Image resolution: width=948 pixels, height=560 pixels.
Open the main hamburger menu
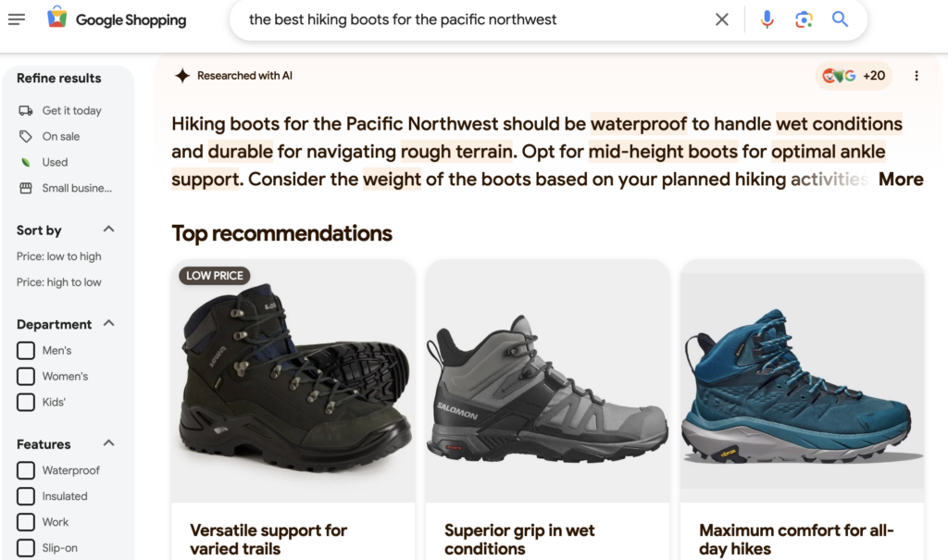[17, 19]
